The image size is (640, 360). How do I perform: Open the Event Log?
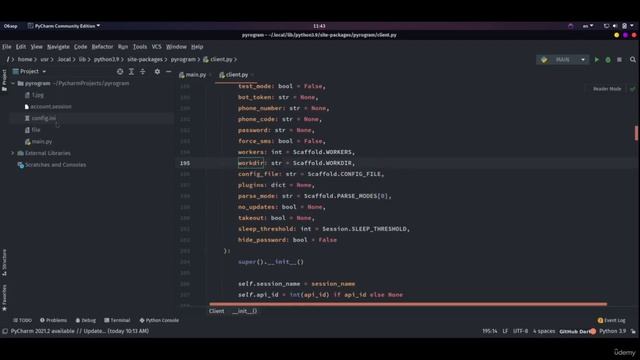point(611,320)
